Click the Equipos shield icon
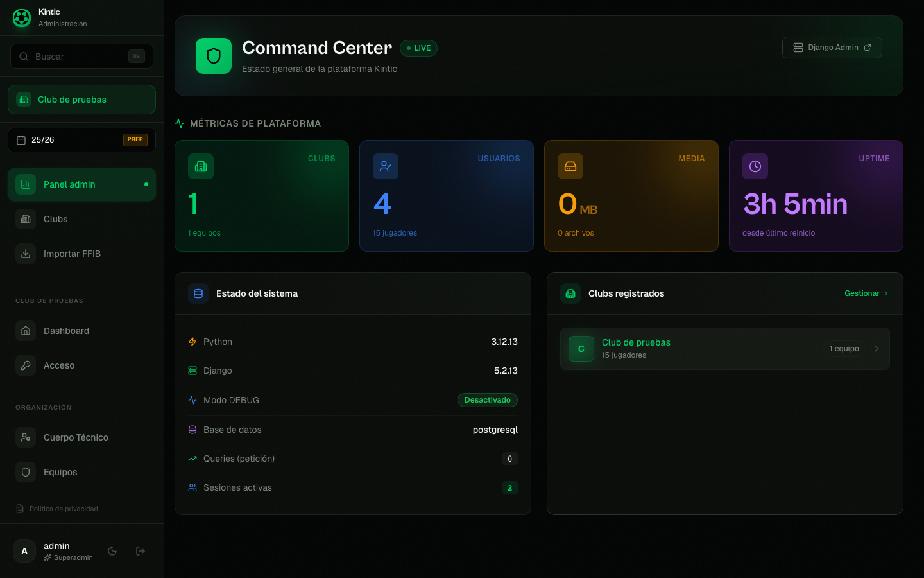 26,472
